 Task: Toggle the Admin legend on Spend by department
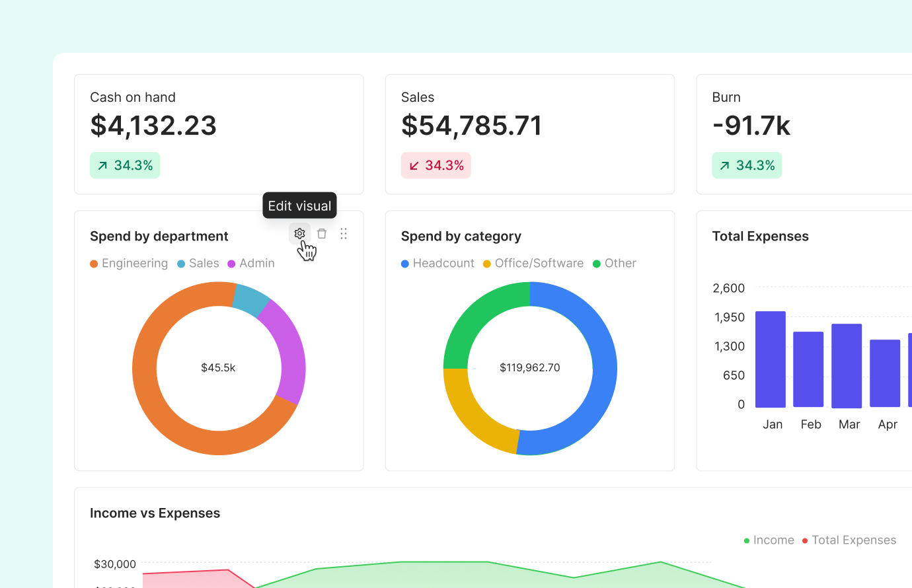(x=251, y=263)
